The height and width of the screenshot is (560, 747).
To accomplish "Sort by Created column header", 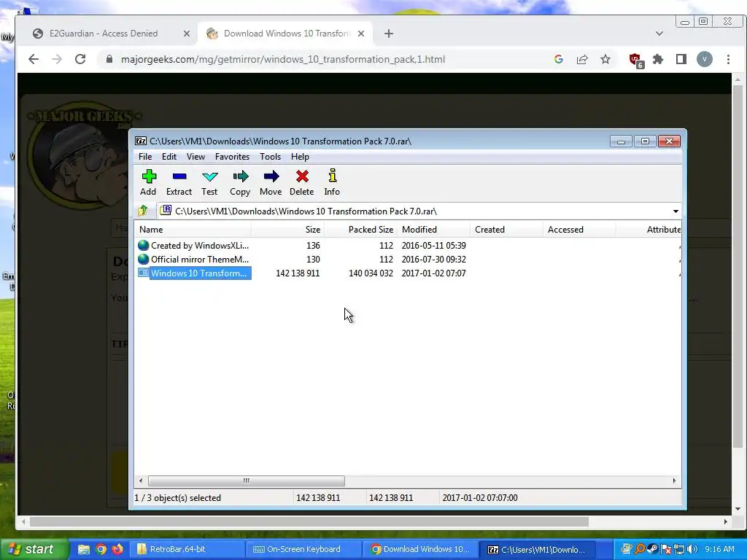I will pyautogui.click(x=506, y=230).
